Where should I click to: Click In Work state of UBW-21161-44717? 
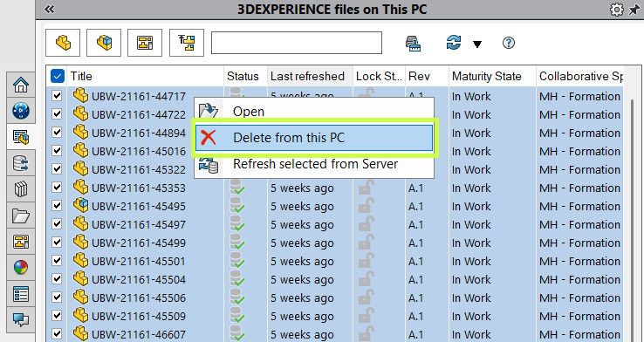pyautogui.click(x=471, y=96)
